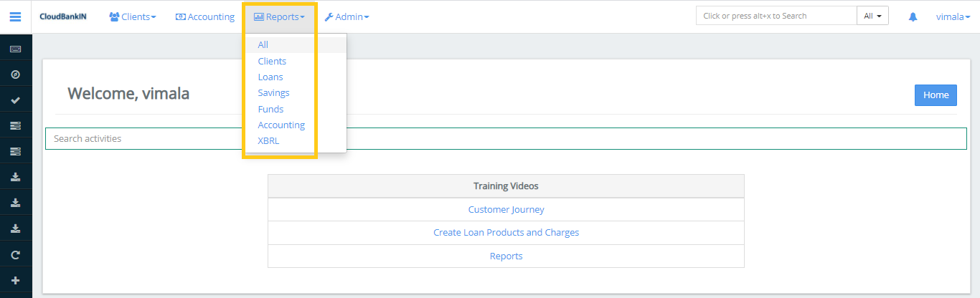Select Loans from the Reports menu
Image resolution: width=980 pixels, height=298 pixels.
270,77
